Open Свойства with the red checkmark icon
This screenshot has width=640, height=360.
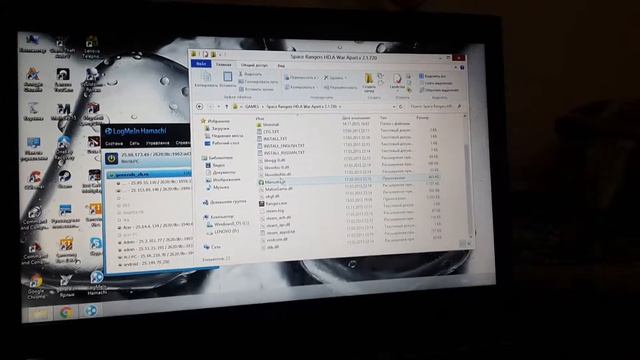[397, 81]
